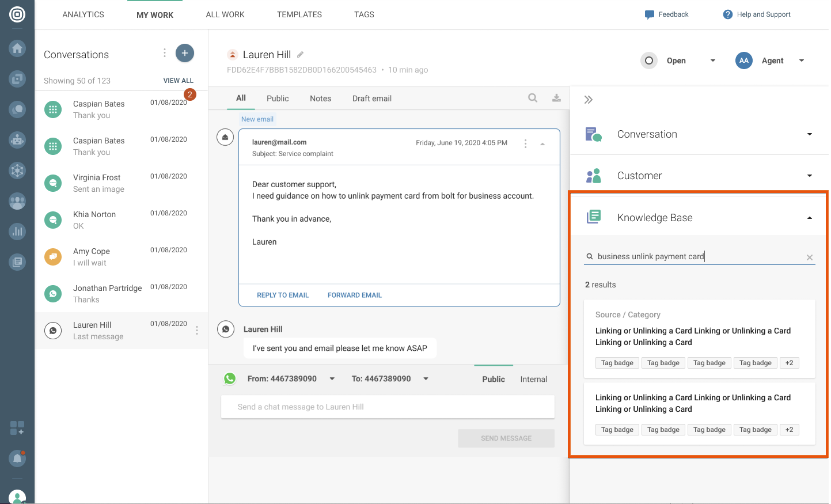The height and width of the screenshot is (504, 831).
Task: Click the pencil icon next to Lauren Hill
Action: pyautogui.click(x=300, y=55)
